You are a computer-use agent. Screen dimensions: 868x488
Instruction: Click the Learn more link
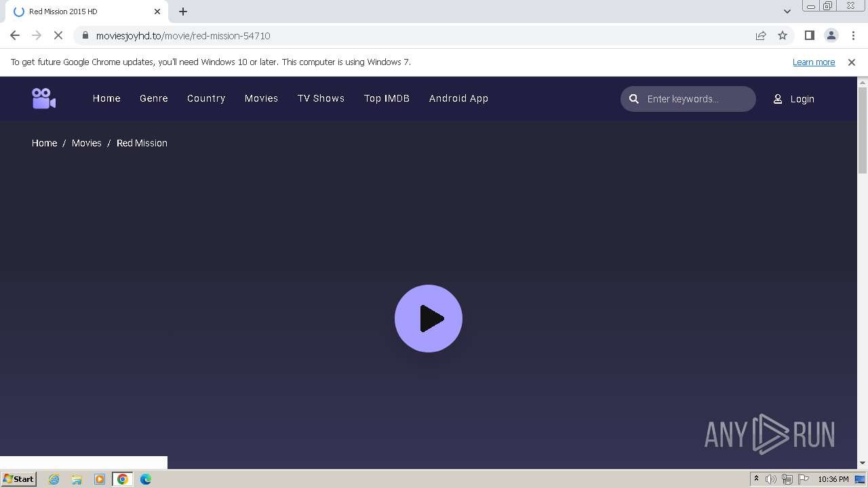click(814, 62)
